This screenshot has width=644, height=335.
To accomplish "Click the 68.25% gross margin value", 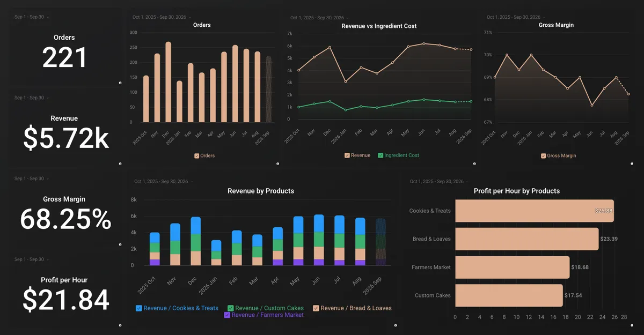I will point(65,219).
